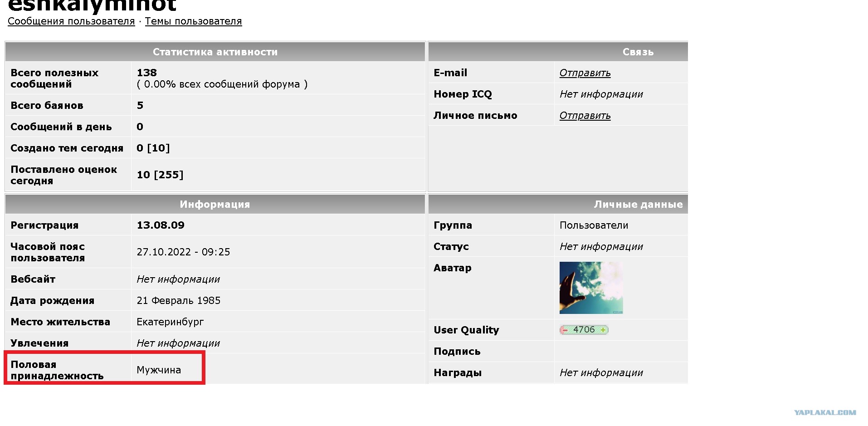Open the user's avatar image
Viewport: 868px width, 426px height.
click(x=591, y=288)
